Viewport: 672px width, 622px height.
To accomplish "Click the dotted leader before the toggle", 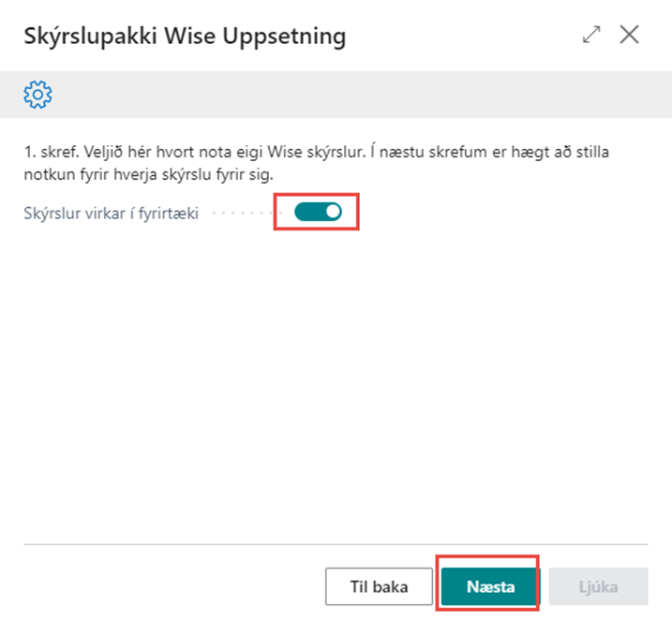I will 244,214.
